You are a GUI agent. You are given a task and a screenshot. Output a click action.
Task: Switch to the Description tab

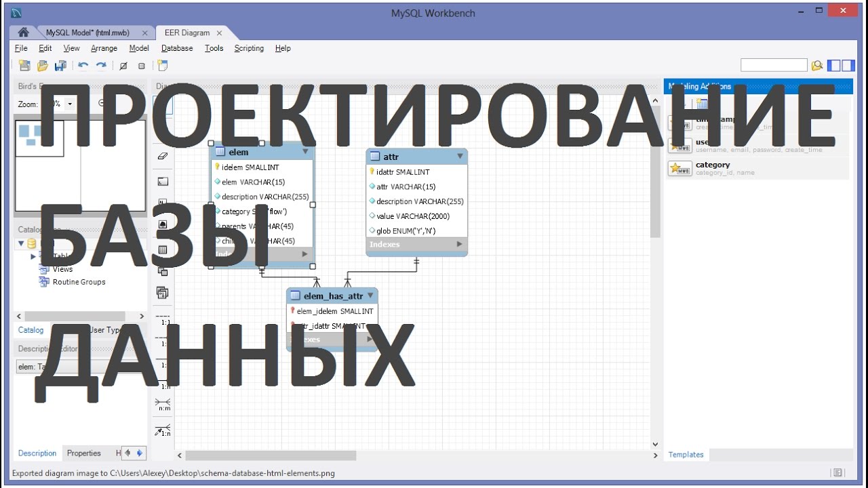click(37, 453)
